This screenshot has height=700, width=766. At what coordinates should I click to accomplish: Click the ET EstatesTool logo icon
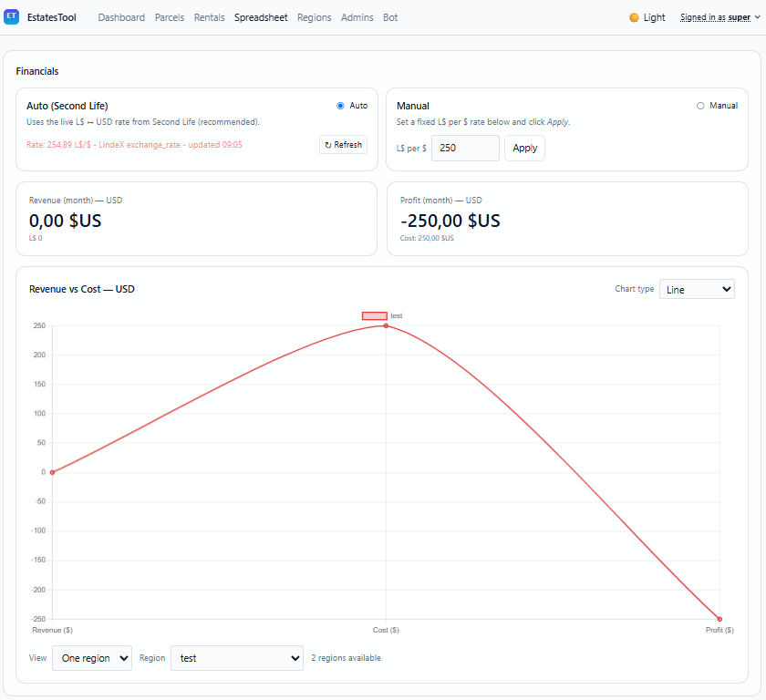tap(12, 16)
